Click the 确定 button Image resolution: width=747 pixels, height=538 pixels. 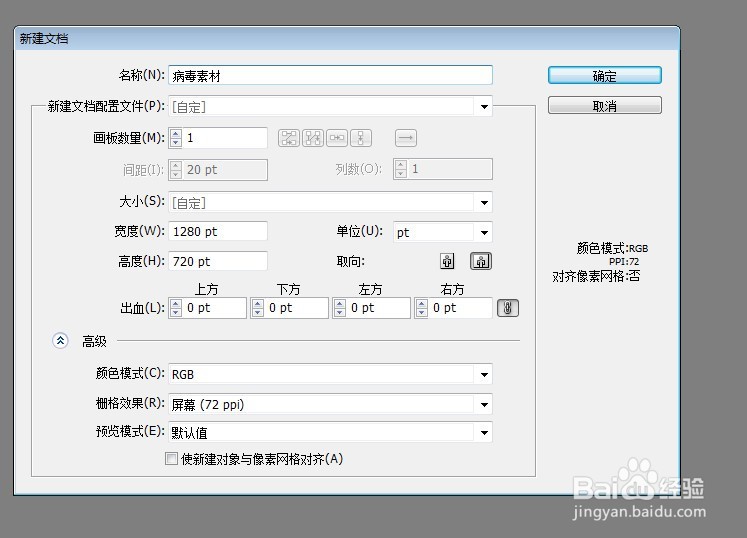[x=605, y=76]
